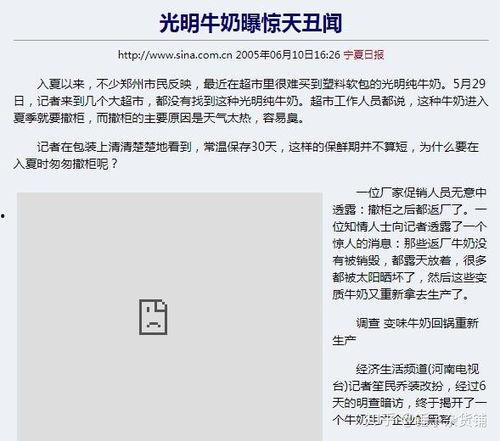
Task: Click the broken image icon in the placeholder
Action: point(153,317)
